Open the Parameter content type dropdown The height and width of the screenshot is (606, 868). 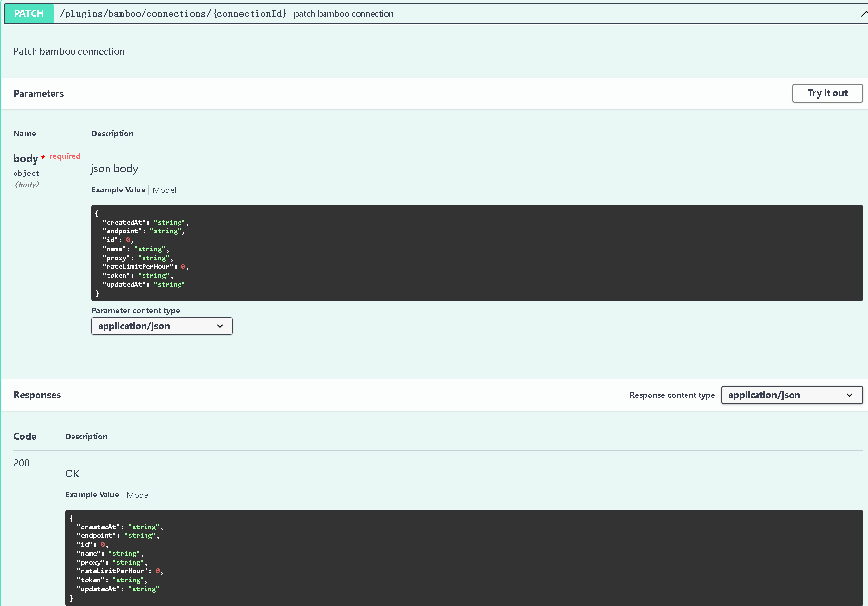pos(162,326)
